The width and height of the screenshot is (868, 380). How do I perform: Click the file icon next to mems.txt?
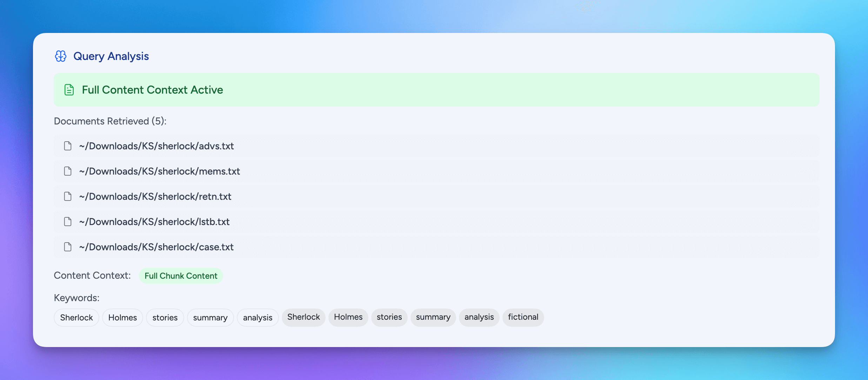click(x=67, y=171)
